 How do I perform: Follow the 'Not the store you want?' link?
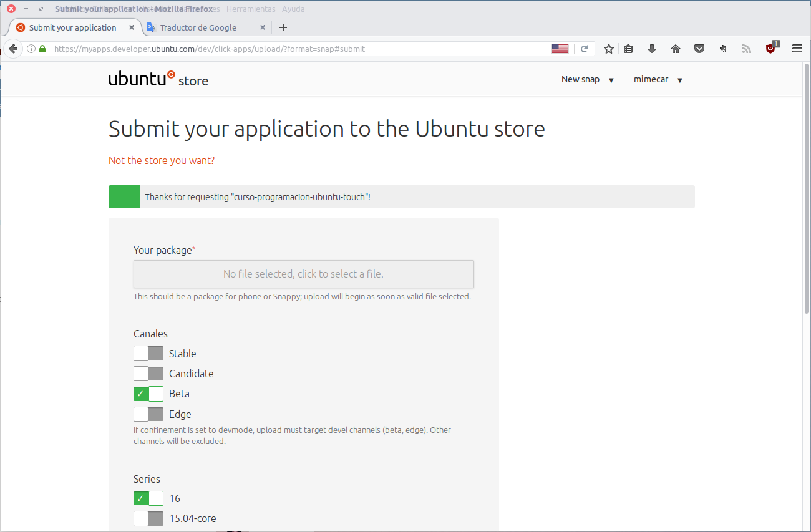coord(162,160)
